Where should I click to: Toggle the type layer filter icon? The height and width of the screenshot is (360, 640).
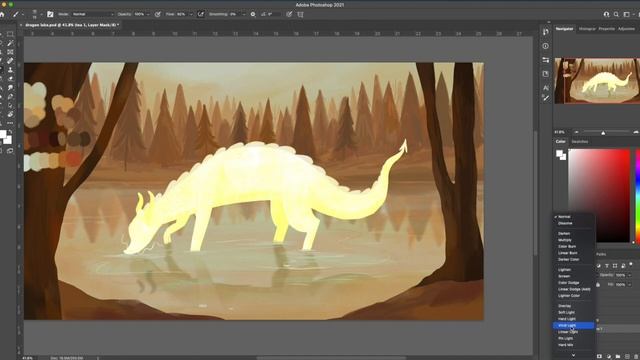coord(607,266)
